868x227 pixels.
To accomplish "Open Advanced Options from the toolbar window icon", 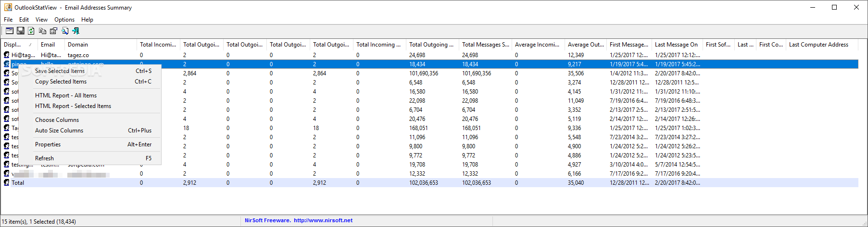I will (x=10, y=31).
